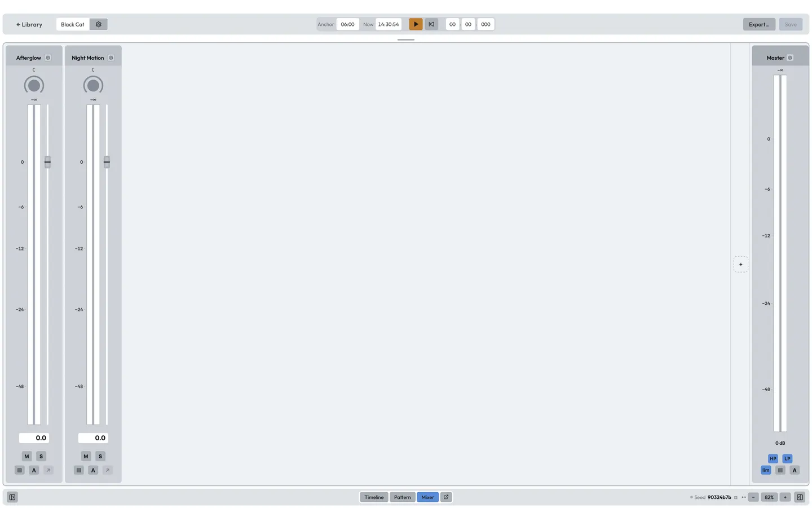The image size is (812, 508).
Task: Click the Night Motion volume fader handle
Action: tap(107, 162)
